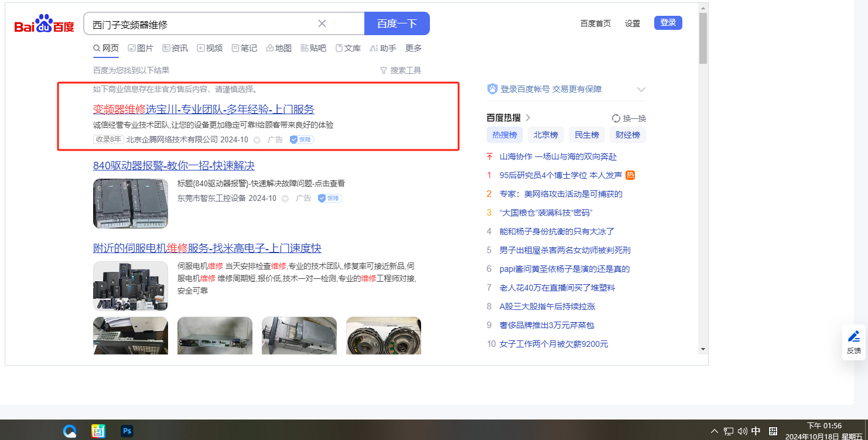Click 保障 badge on 北京企腾网络 result
This screenshot has height=440, width=868.
coord(302,140)
